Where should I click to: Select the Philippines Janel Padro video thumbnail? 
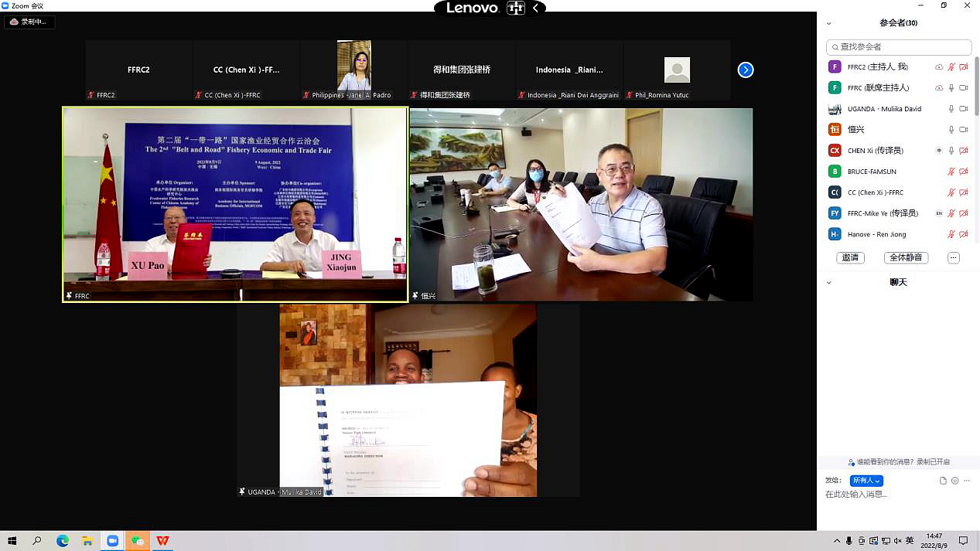(353, 70)
